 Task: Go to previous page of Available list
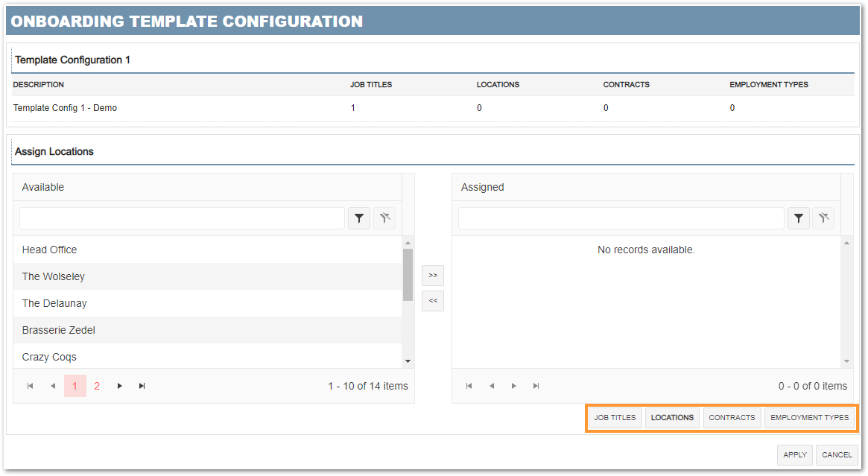(53, 386)
